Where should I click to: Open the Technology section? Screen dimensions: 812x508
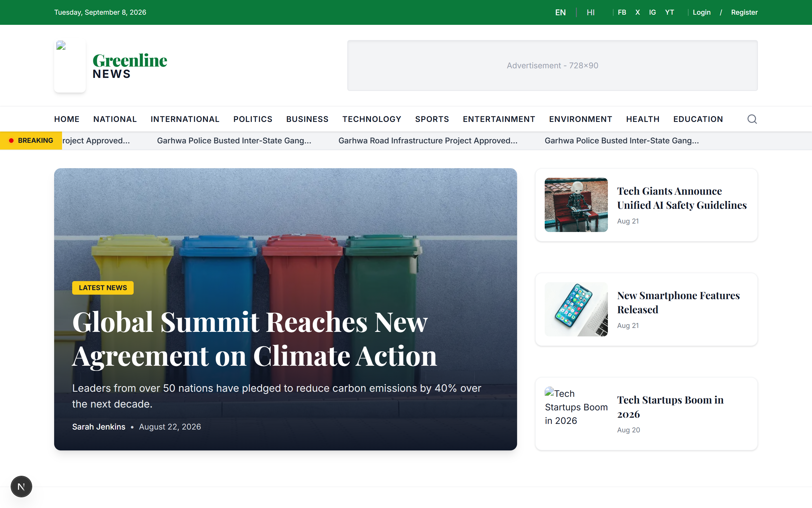tap(372, 119)
